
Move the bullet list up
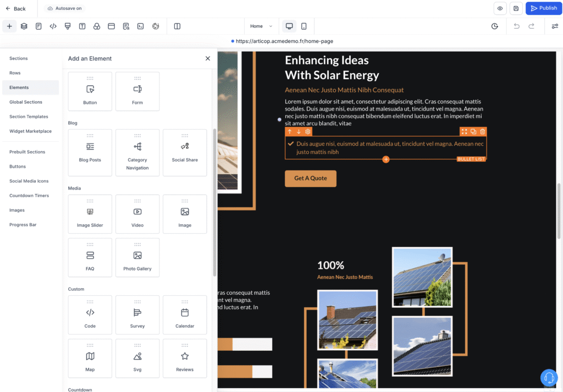(x=290, y=132)
